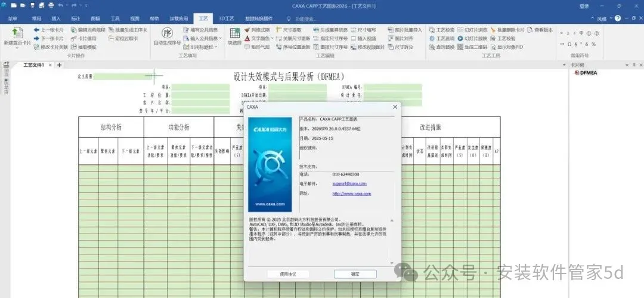Image resolution: width=644 pixels, height=298 pixels.
Task: Click 尺寸提取 tool
Action: [289, 30]
